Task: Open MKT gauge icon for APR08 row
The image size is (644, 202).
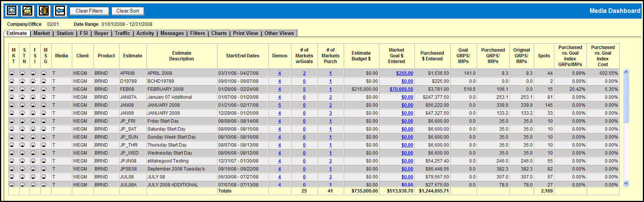Action: click(12, 73)
